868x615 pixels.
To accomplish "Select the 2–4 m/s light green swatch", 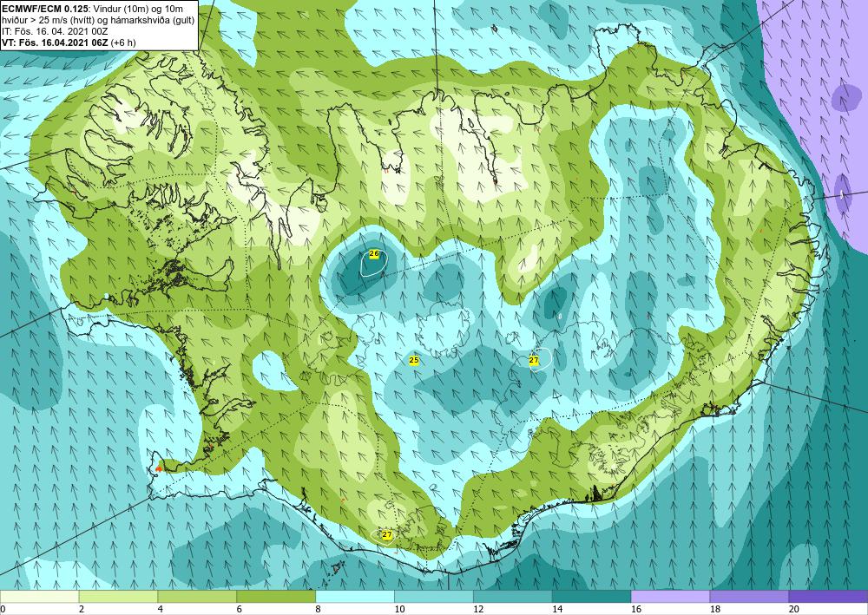I will [x=118, y=597].
